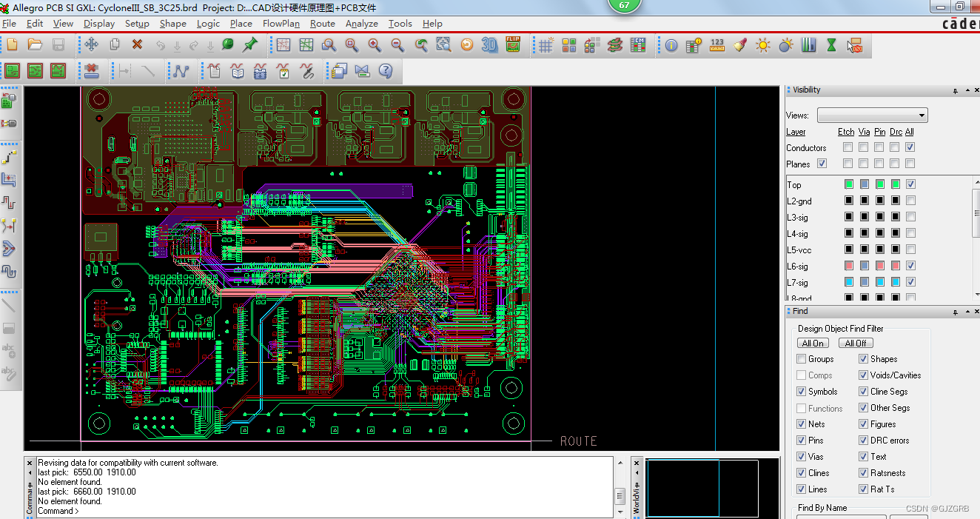This screenshot has height=519, width=980.
Task: Collapse the Visibility panel
Action: (967, 90)
